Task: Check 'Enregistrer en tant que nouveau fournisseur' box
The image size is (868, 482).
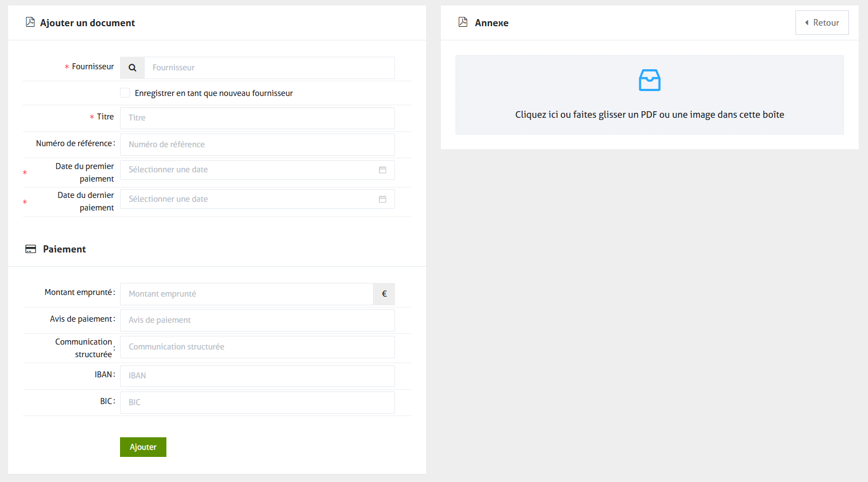Action: [x=125, y=93]
